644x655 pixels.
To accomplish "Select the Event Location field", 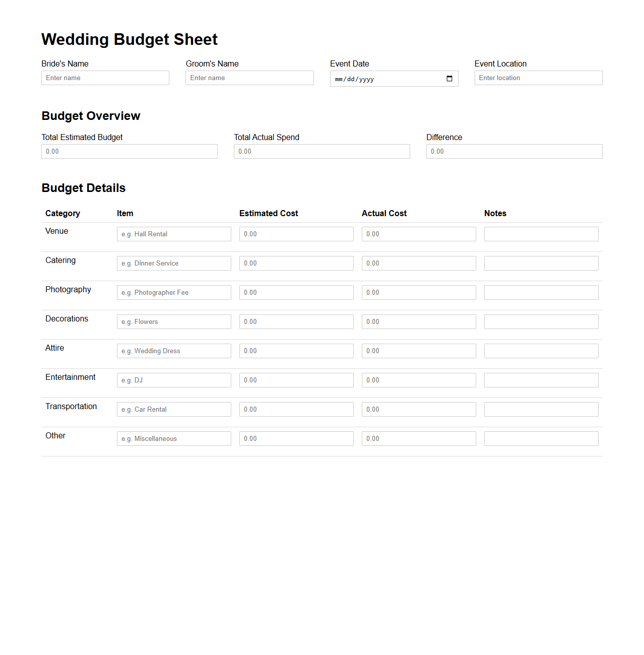I will coord(538,78).
